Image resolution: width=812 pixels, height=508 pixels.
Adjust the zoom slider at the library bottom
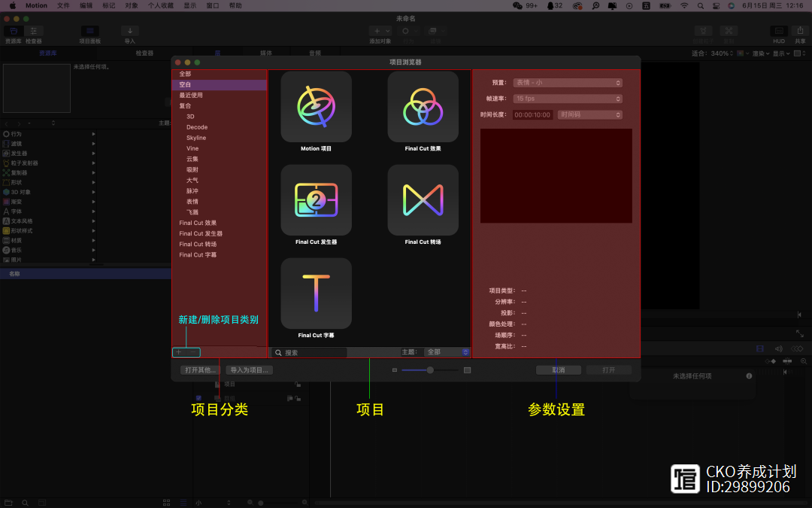point(277,503)
